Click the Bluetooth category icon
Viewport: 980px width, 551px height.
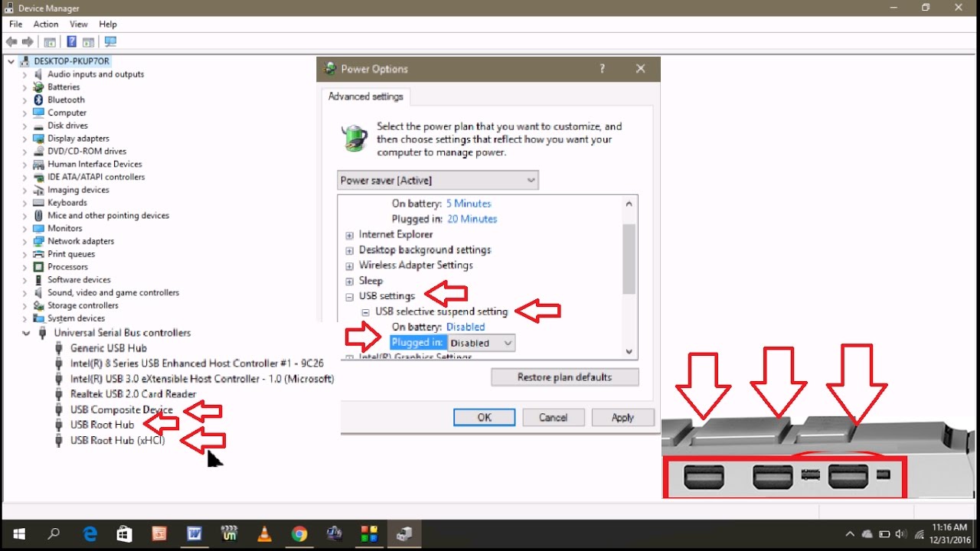tap(38, 99)
